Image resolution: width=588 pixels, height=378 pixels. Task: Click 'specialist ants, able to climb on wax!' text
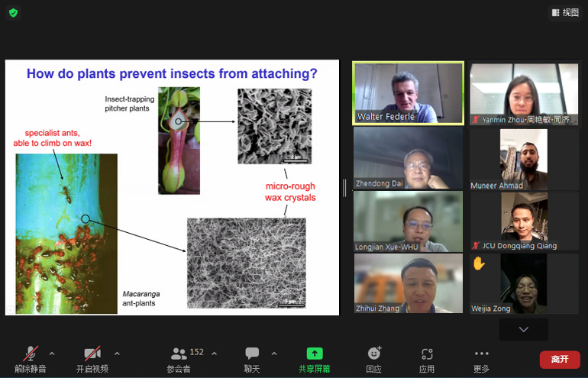pos(53,138)
